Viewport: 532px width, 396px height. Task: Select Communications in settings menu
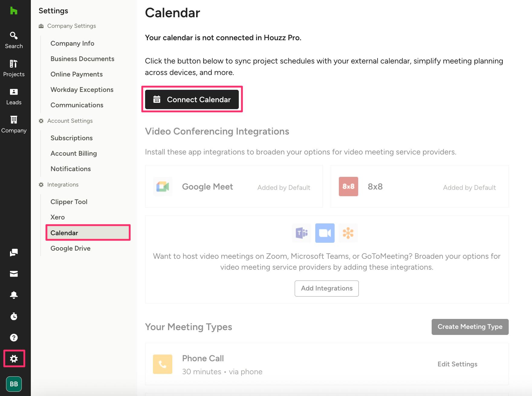(77, 105)
